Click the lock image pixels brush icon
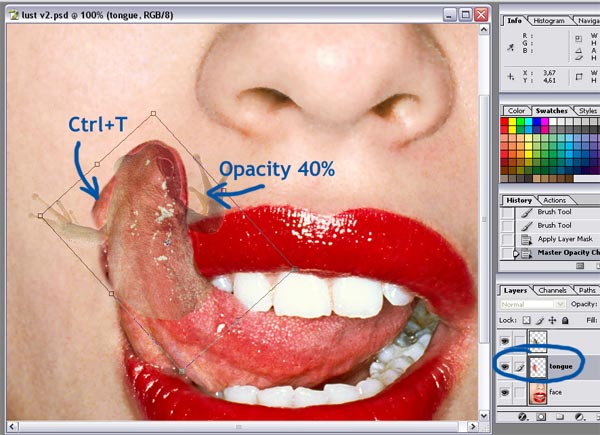Viewport: 600px width, 435px height. [541, 319]
